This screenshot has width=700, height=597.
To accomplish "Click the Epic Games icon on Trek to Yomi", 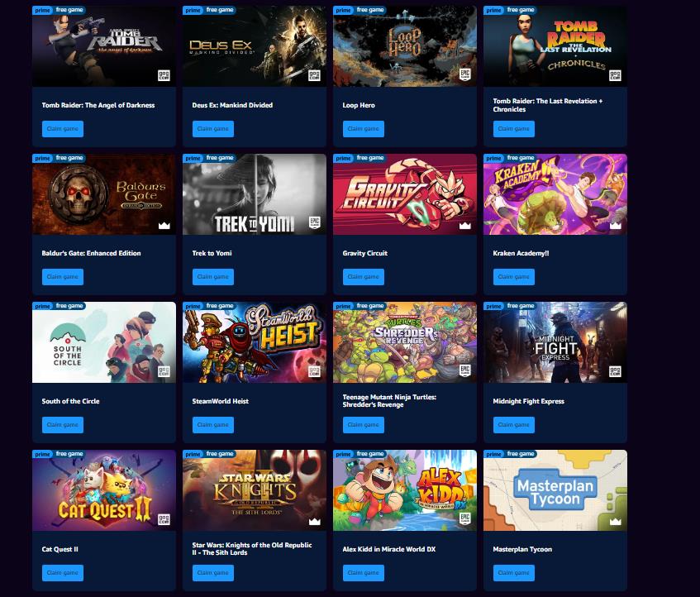I will coord(314,222).
